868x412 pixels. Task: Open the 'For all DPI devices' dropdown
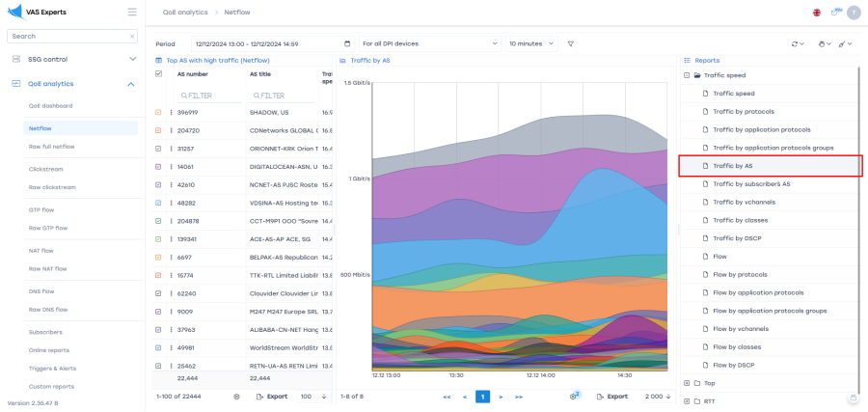click(429, 43)
